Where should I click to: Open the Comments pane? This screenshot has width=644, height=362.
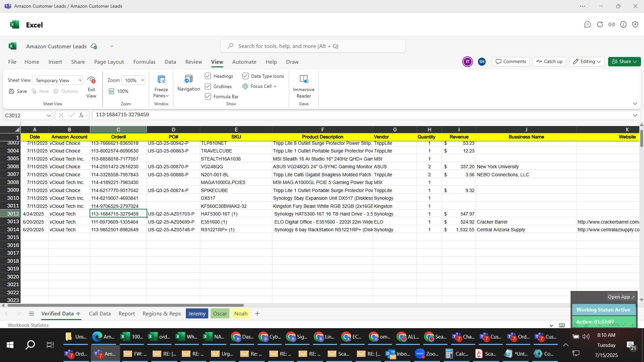[x=511, y=62]
